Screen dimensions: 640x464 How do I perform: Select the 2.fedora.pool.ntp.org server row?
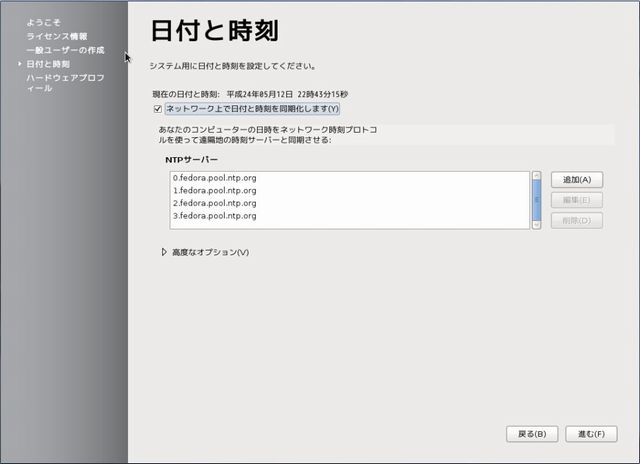point(350,203)
